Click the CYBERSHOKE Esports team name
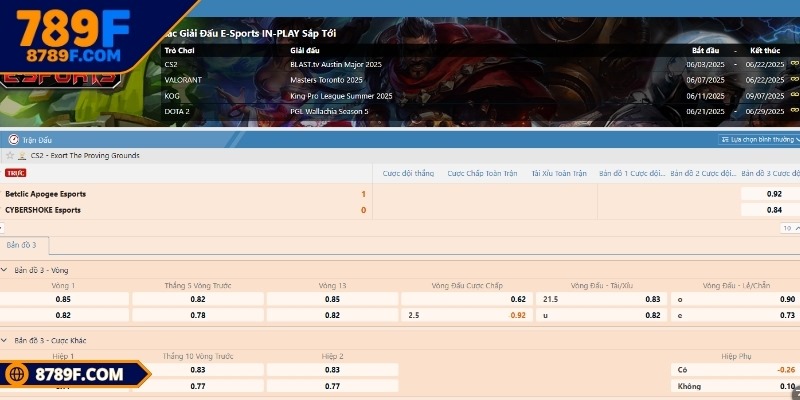This screenshot has height=400, width=800. (43, 210)
